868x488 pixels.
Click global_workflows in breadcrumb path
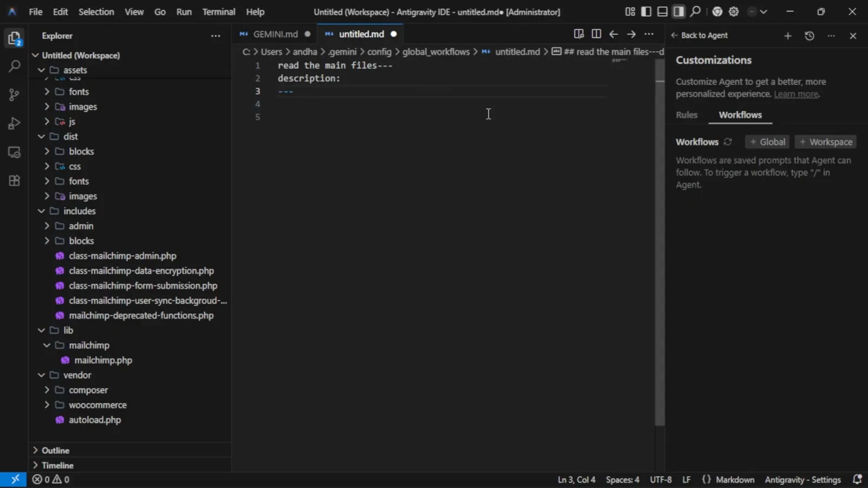tap(436, 52)
